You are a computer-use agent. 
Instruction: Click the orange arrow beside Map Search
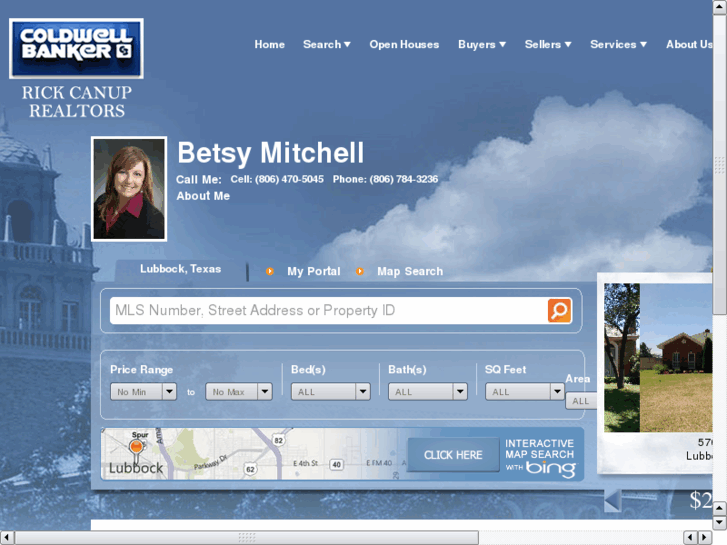[x=359, y=271]
